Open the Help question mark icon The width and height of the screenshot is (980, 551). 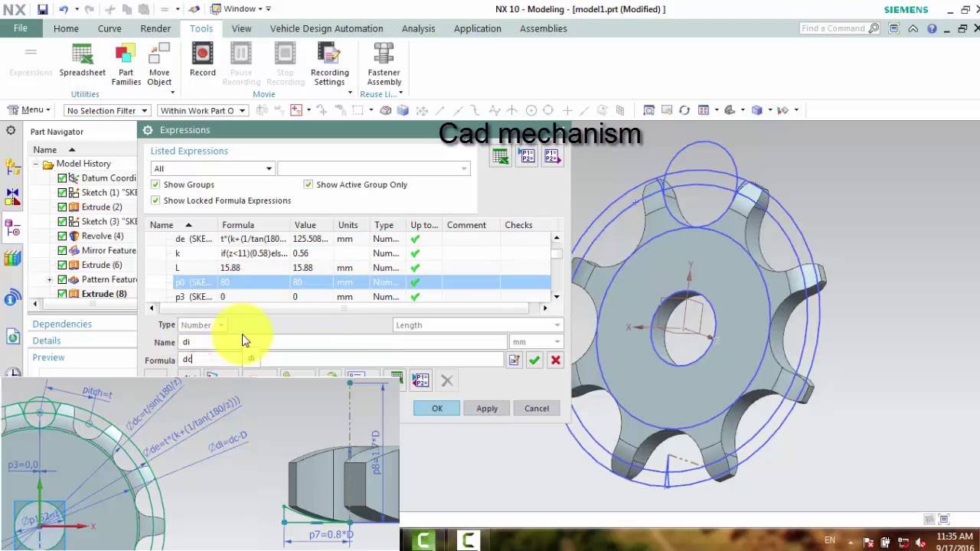[932, 28]
